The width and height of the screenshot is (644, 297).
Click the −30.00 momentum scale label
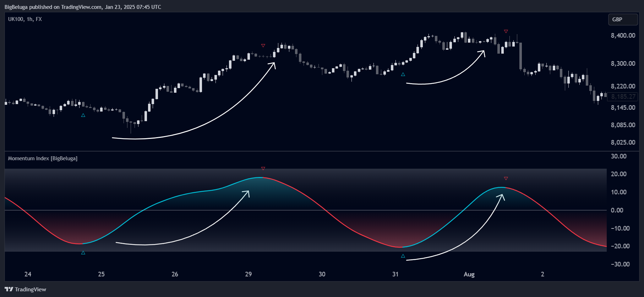coord(620,264)
